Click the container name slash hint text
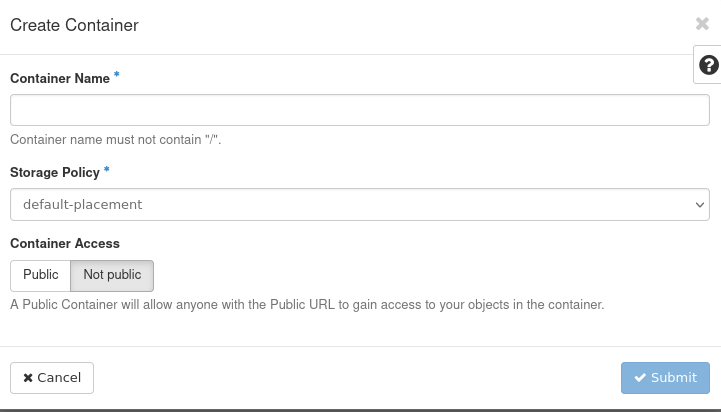Screen dimensions: 721x412 pos(116,140)
